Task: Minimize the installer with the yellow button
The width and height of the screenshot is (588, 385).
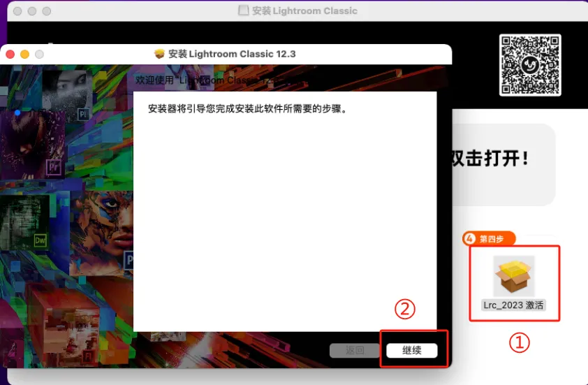Action: pos(25,54)
